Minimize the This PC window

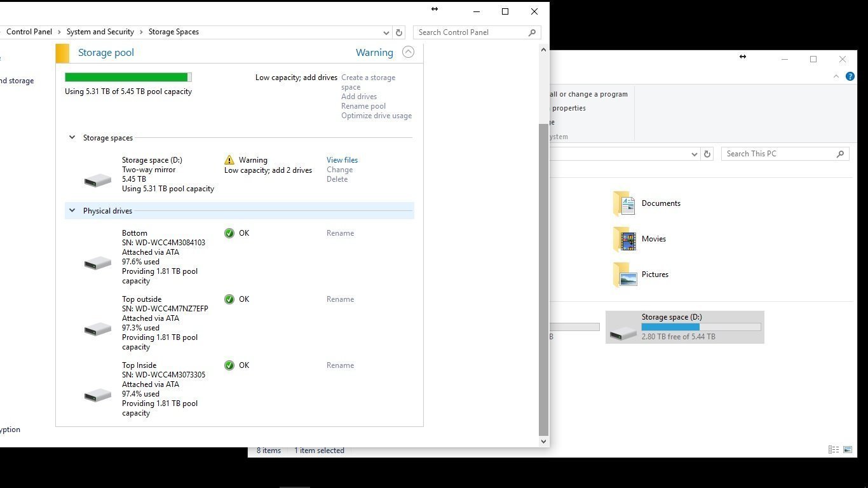785,59
